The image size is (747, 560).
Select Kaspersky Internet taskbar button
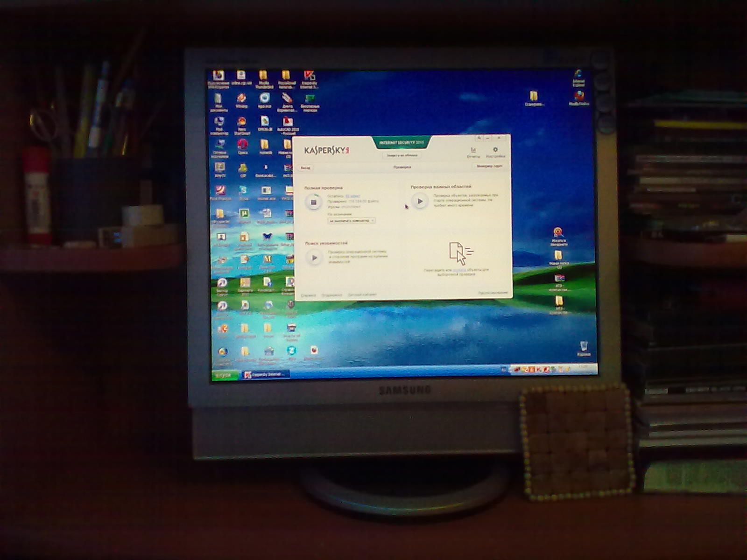(x=266, y=374)
